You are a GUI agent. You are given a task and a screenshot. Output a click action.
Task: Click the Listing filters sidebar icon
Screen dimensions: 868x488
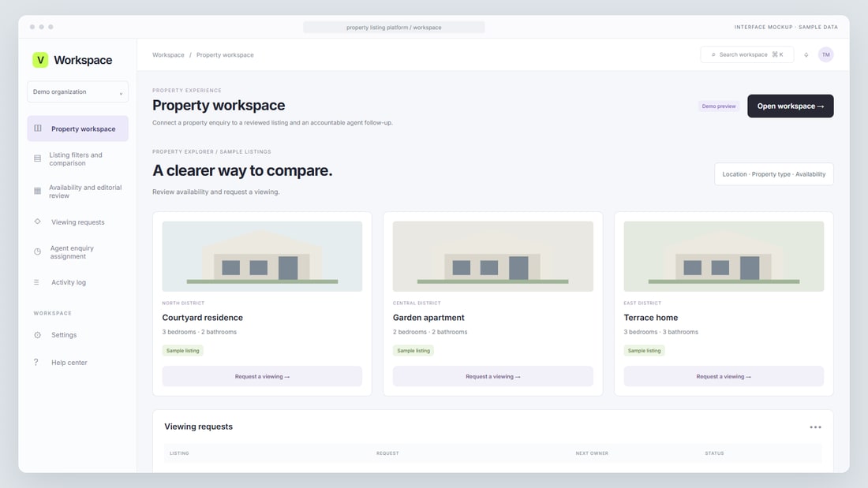click(x=38, y=158)
